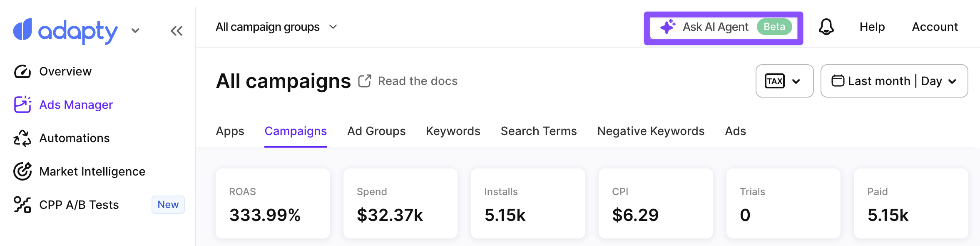Click the Market Intelligence target icon
The width and height of the screenshot is (980, 246).
point(22,171)
